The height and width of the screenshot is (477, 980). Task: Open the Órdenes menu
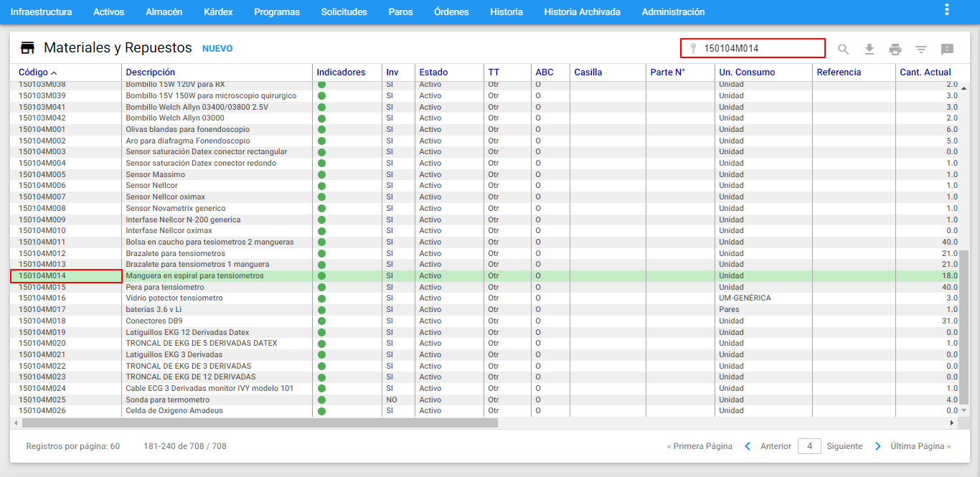click(x=451, y=12)
